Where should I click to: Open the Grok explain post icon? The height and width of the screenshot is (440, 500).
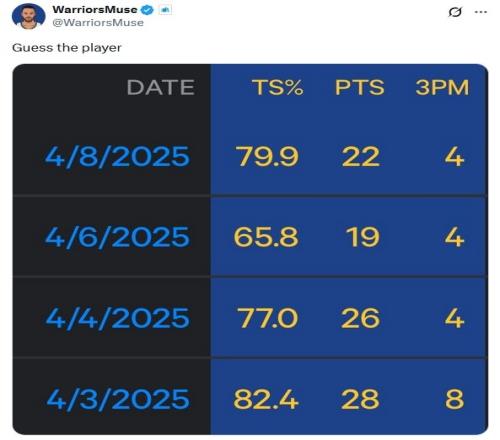(455, 12)
